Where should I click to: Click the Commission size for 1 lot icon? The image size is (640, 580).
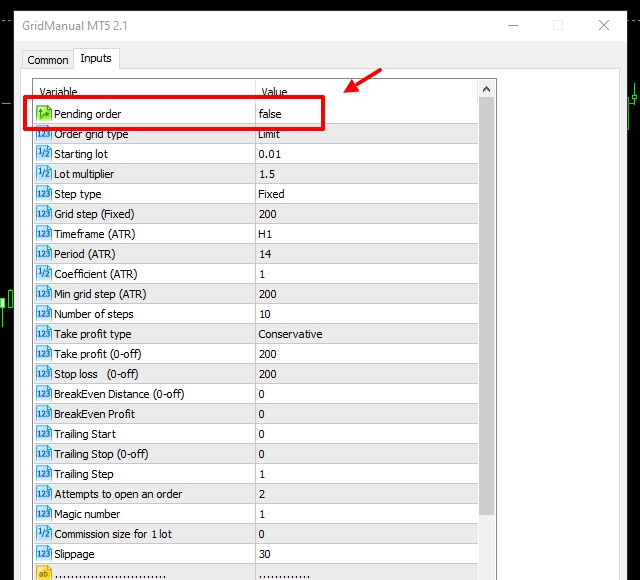pyautogui.click(x=44, y=533)
